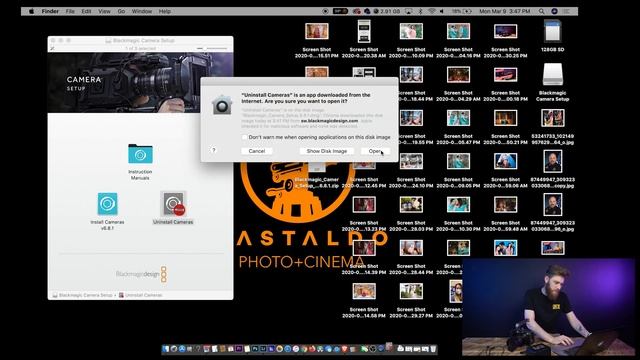Screen dimensions: 640x360
Task: Open the Finder menu
Action: (50, 11)
